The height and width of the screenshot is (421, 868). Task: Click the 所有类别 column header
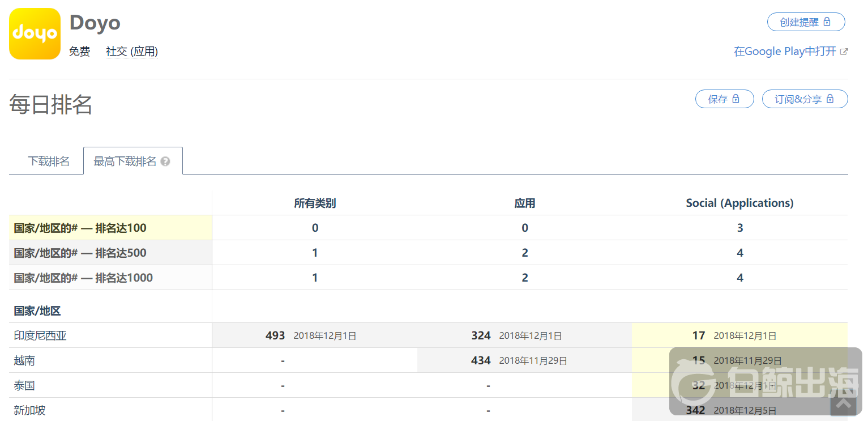click(315, 203)
